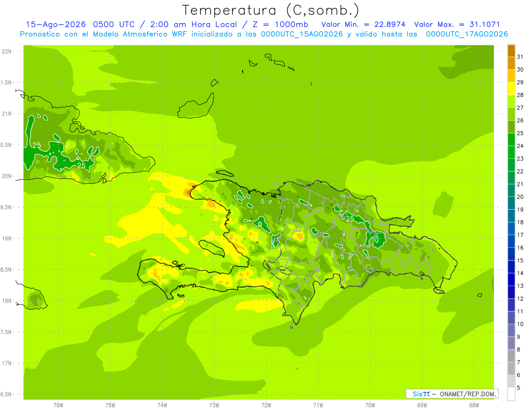
Task: Click the legend value "31"
Action: point(520,57)
